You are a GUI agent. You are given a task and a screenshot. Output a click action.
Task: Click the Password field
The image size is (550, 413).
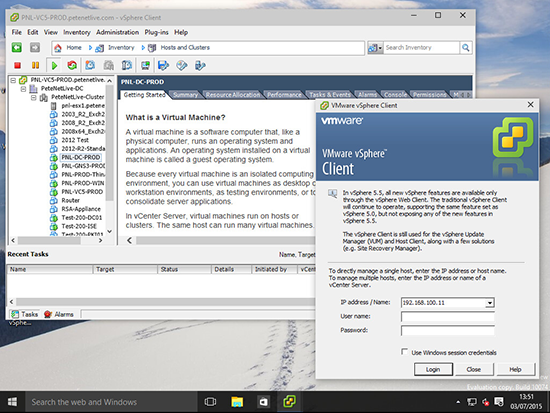click(448, 331)
